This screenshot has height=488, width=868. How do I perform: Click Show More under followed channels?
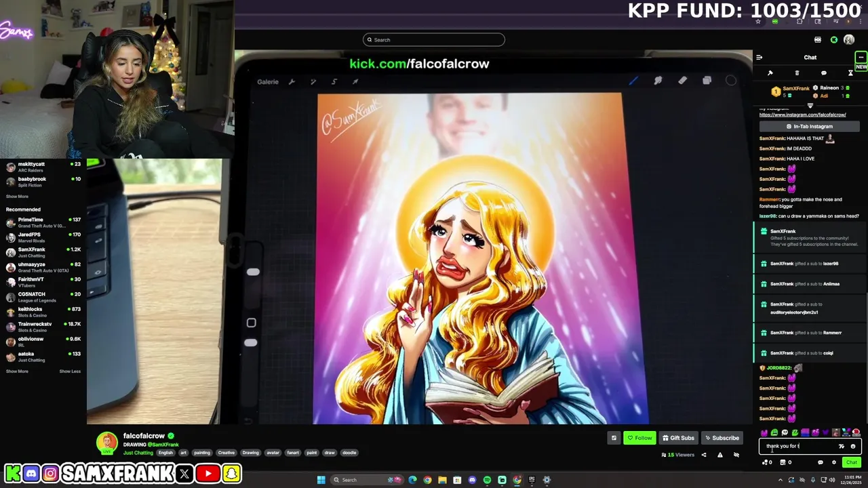point(17,197)
